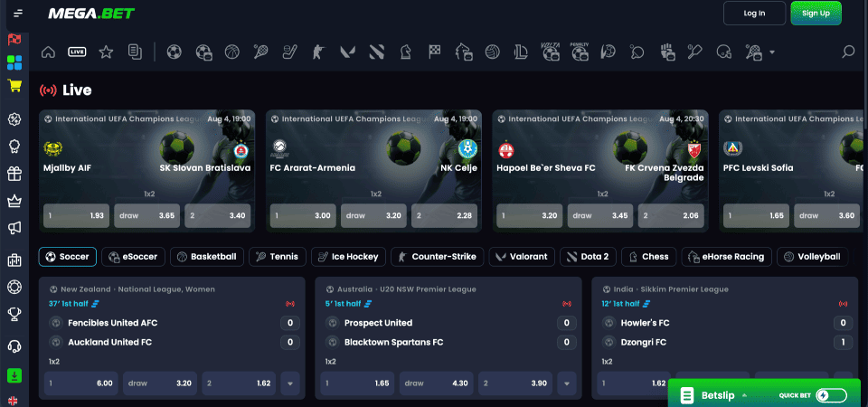
Task: Click the Sign Up button
Action: [x=816, y=14]
